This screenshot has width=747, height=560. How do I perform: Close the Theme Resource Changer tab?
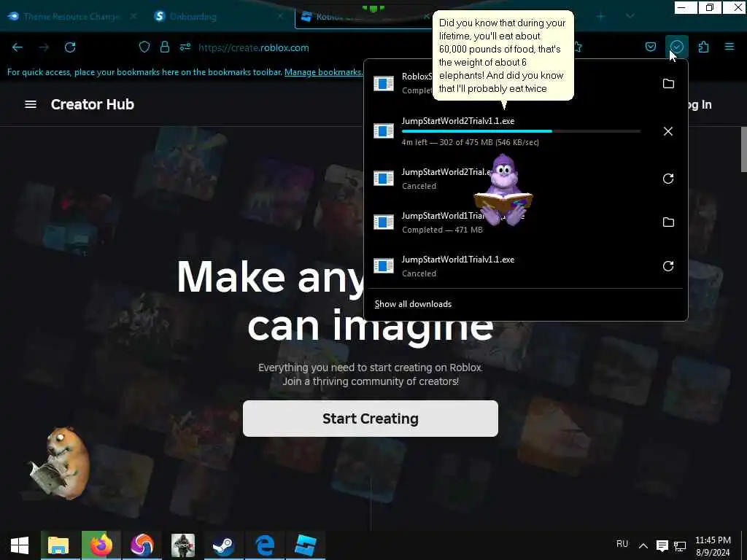point(133,16)
